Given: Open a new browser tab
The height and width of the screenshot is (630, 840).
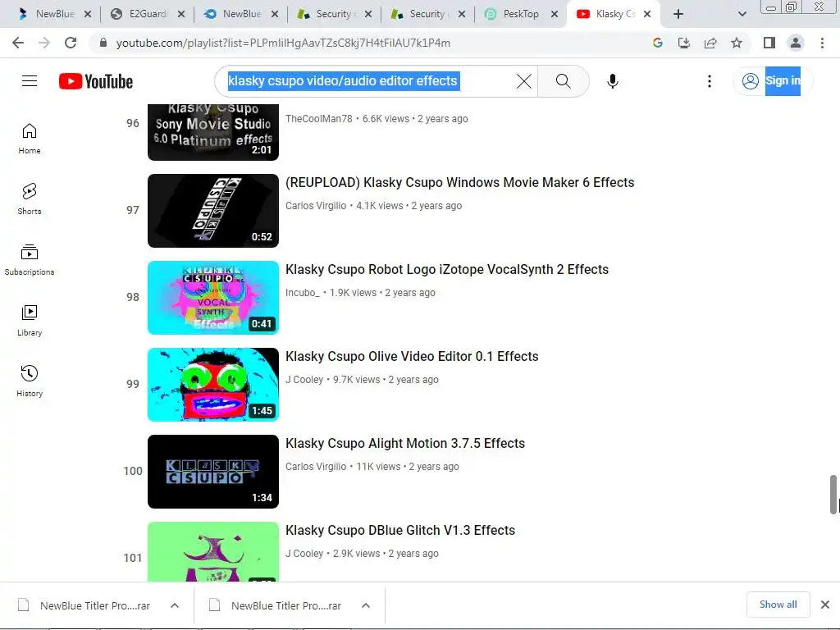Looking at the screenshot, I should [x=678, y=14].
